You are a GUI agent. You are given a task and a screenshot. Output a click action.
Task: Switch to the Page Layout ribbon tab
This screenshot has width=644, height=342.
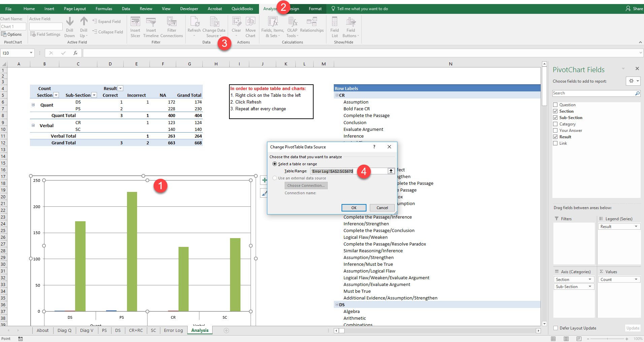75,9
